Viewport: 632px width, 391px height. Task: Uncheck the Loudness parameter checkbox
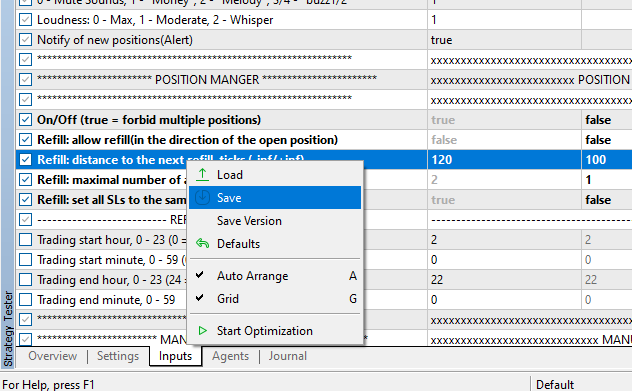[25, 20]
